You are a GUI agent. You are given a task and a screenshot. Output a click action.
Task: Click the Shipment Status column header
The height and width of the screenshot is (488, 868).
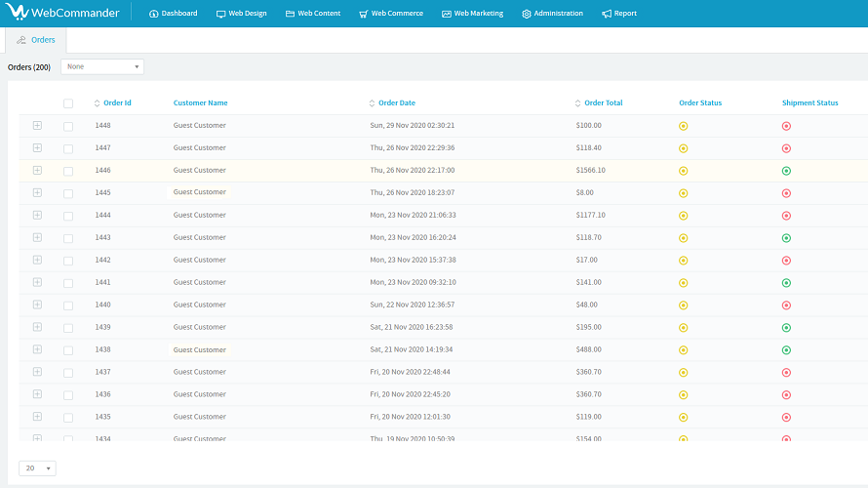(x=809, y=103)
